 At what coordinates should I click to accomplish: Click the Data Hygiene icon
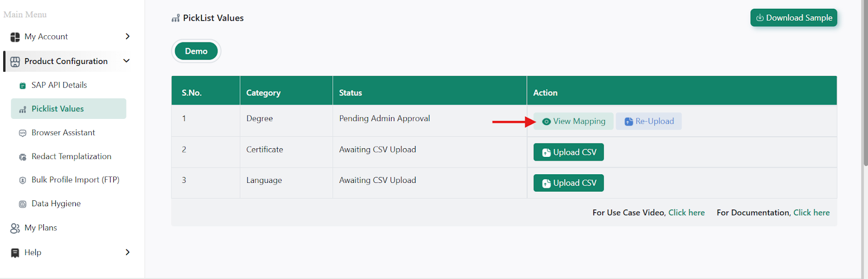[23, 204]
